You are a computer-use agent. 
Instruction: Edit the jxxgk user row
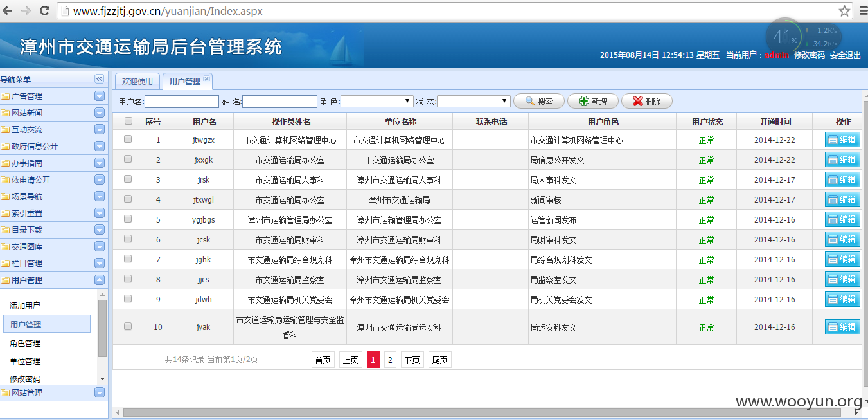pos(842,160)
